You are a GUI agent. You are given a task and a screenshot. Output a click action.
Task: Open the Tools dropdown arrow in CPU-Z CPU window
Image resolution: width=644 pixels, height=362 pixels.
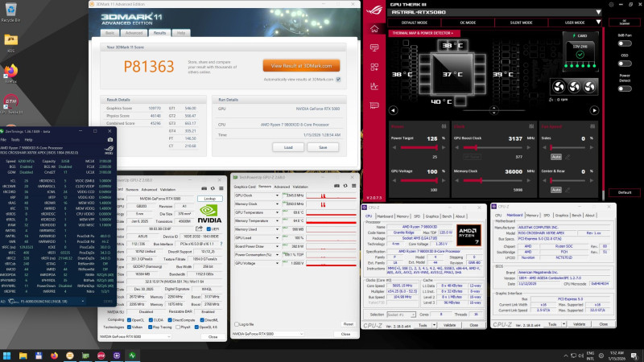click(x=434, y=325)
